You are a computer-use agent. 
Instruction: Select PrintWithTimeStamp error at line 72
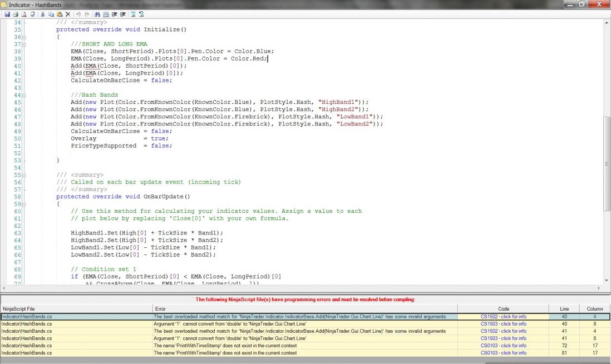tap(305, 346)
